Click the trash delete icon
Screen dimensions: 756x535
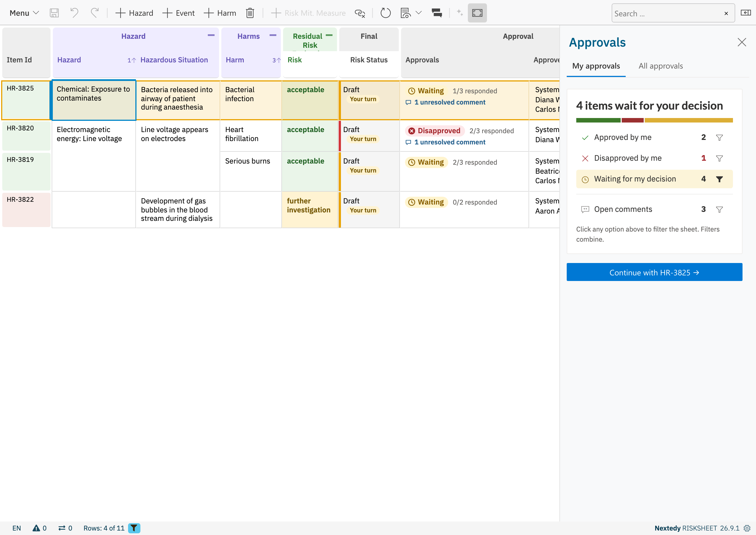[250, 13]
